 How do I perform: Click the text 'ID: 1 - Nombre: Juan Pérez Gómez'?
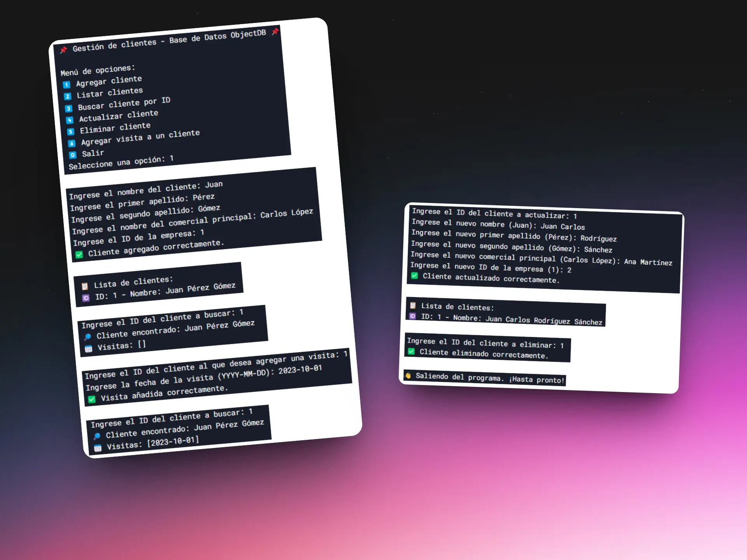pos(165,291)
